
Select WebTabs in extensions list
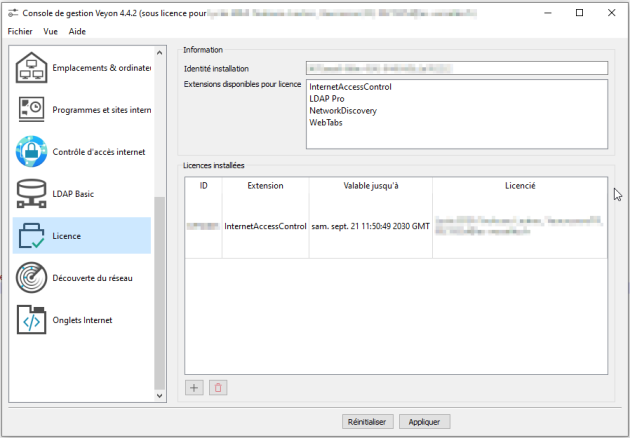click(x=326, y=123)
